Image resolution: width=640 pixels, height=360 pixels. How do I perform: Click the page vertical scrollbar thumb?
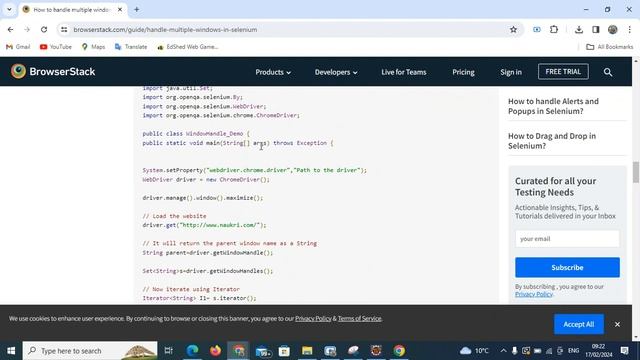(636, 172)
